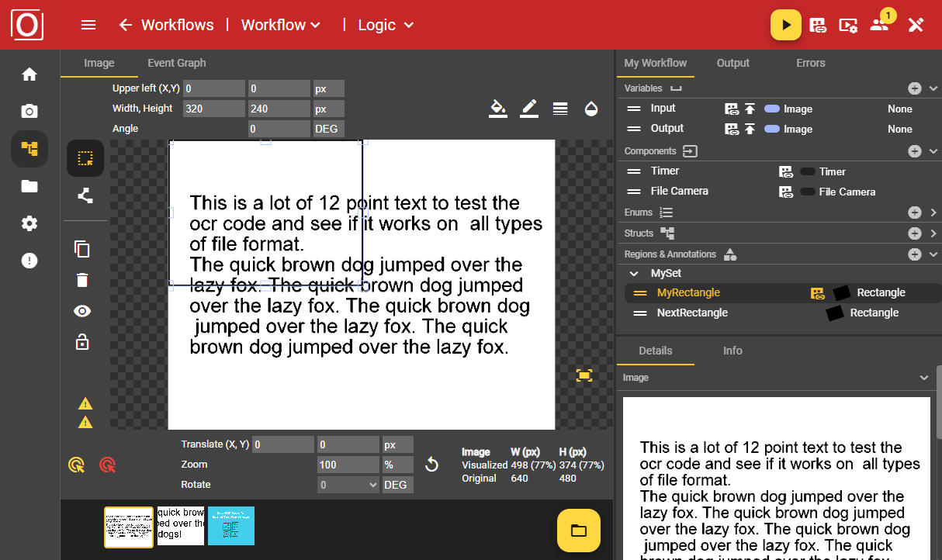The image size is (942, 560).
Task: Open the Rotate angle dropdown
Action: pos(348,485)
